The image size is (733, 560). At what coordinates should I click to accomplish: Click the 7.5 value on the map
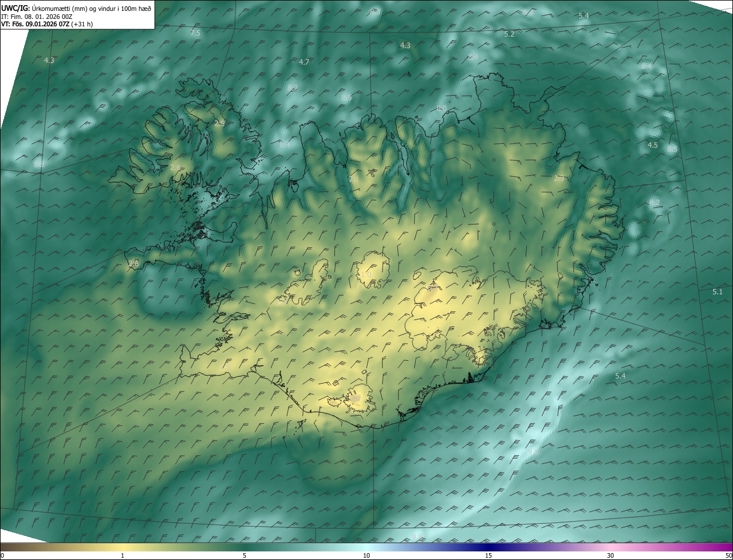coord(195,33)
